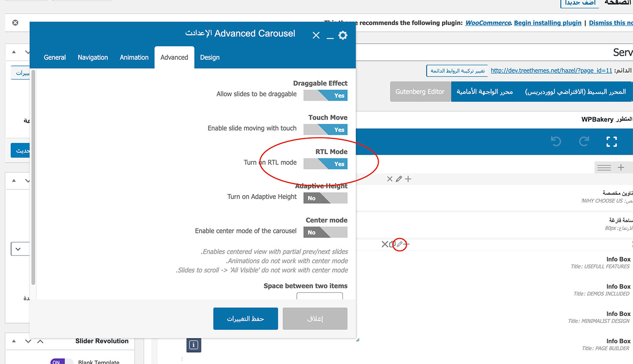The width and height of the screenshot is (633, 364).
Task: Toggle the RTL Mode switch
Action: (325, 164)
